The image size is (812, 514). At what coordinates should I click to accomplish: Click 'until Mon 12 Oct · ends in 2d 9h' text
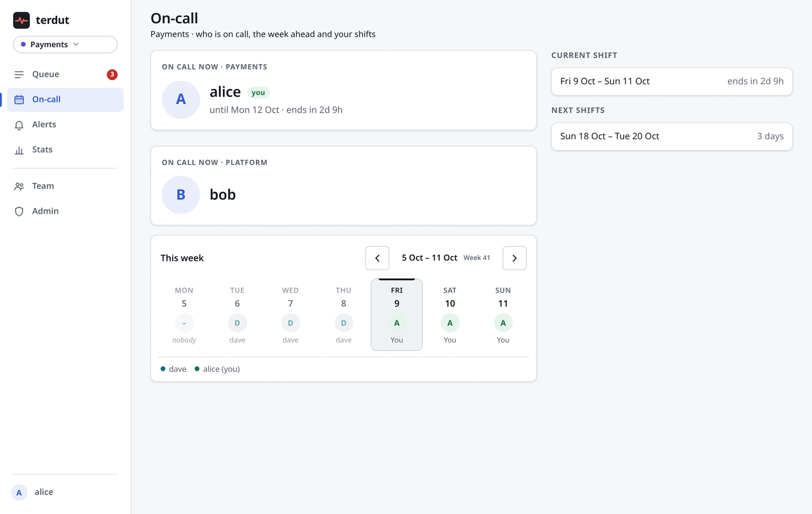(x=276, y=110)
